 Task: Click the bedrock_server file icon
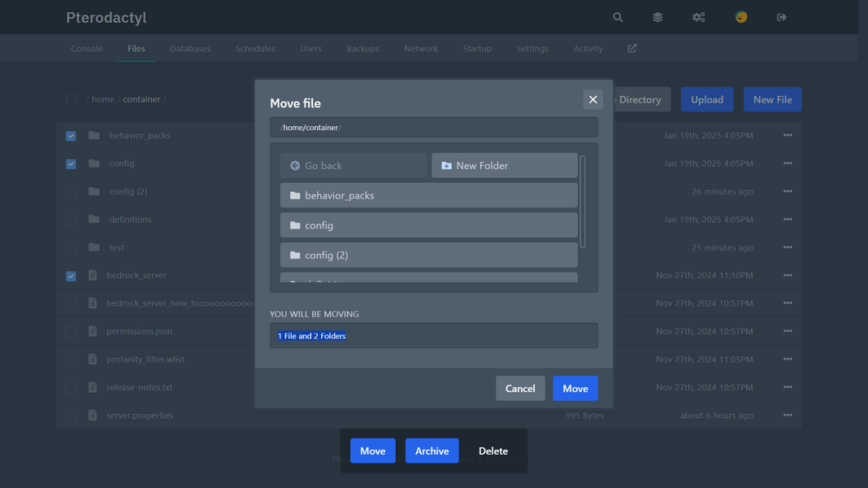93,275
